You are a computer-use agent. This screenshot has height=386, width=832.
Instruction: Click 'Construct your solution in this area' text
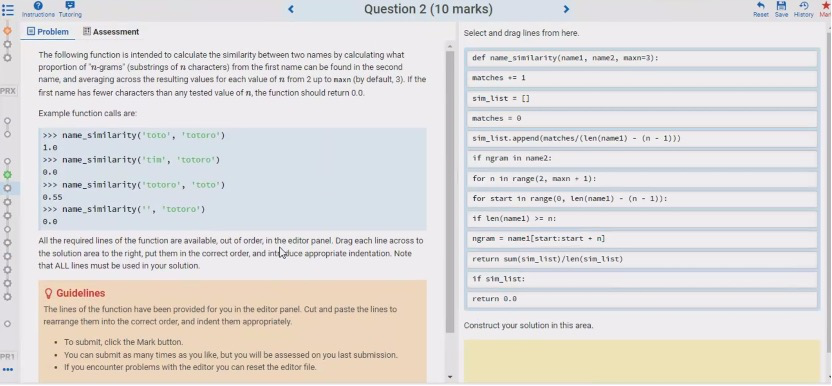point(528,325)
